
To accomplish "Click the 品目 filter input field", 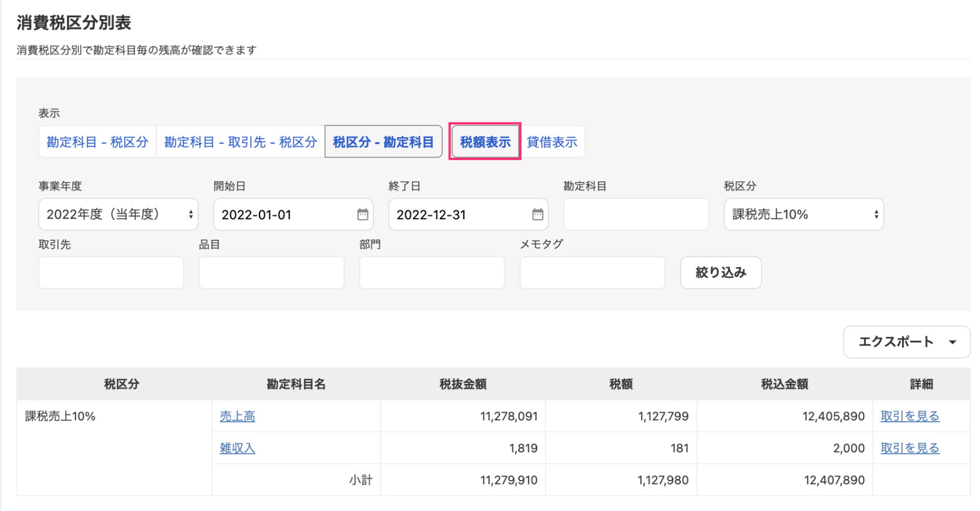I will 272,273.
